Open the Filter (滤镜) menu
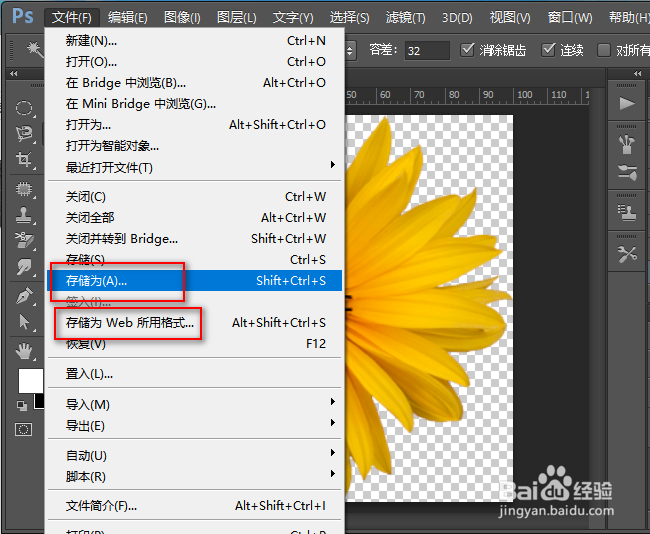650x534 pixels. tap(405, 17)
